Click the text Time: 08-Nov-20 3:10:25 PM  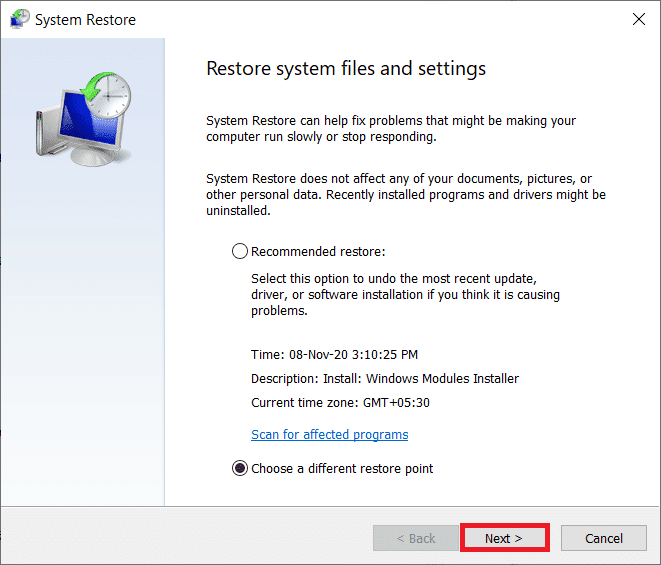[334, 355]
